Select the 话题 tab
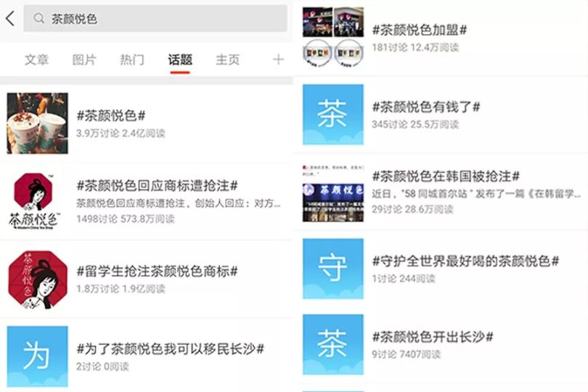The width and height of the screenshot is (588, 392). click(180, 60)
